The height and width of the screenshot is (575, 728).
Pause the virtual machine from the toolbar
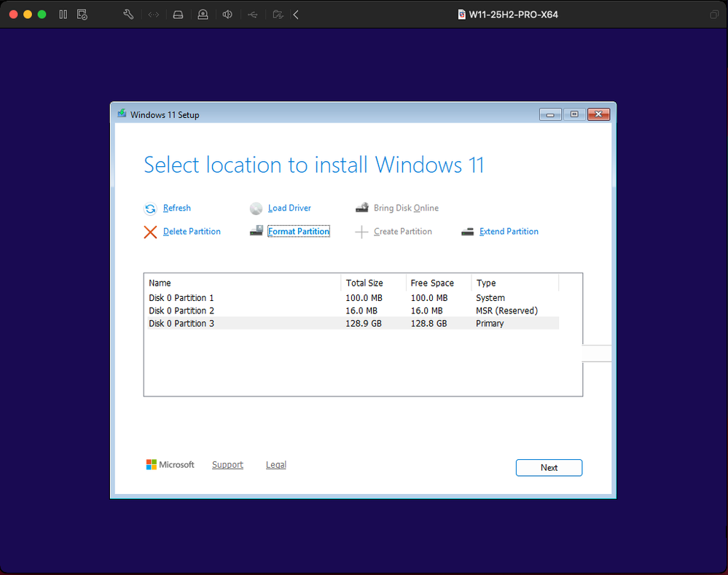tap(63, 15)
